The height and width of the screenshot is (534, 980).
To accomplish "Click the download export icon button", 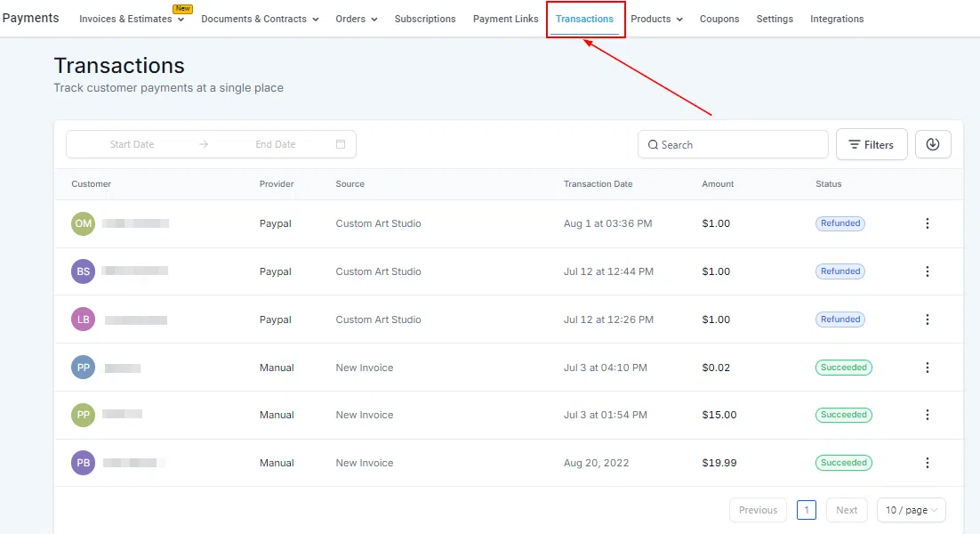I will pyautogui.click(x=933, y=144).
